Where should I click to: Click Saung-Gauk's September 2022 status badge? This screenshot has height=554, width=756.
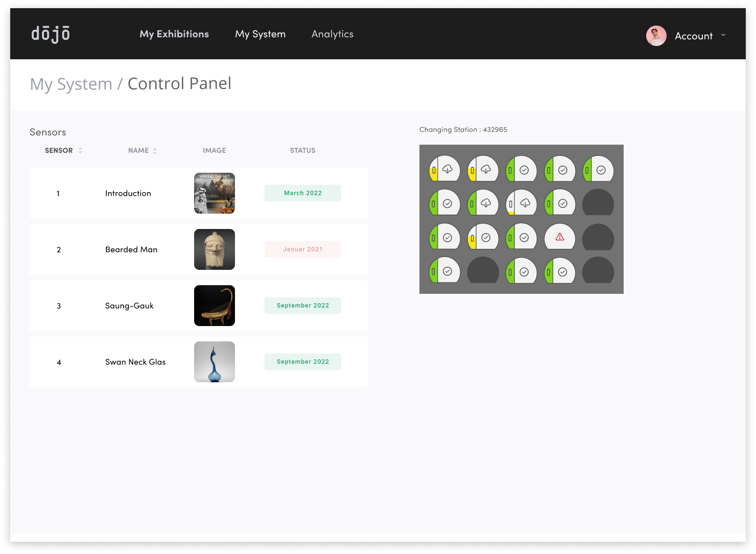coord(303,306)
